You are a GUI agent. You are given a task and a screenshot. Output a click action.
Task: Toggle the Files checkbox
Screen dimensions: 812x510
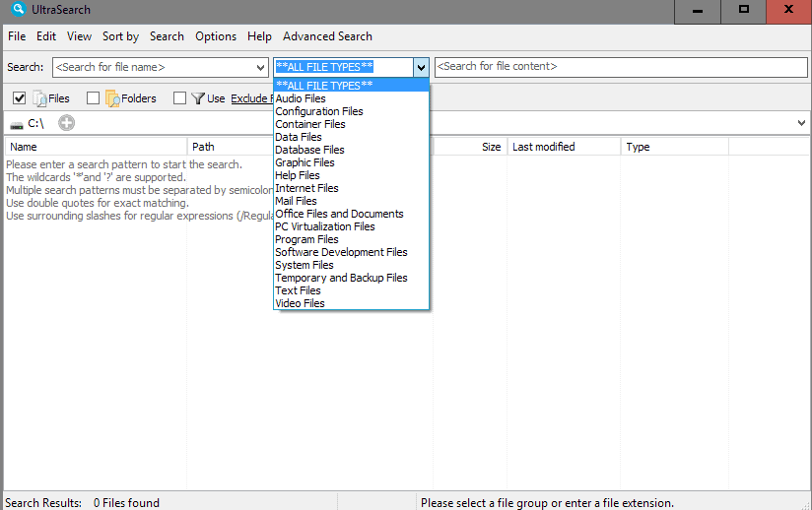[x=19, y=97]
